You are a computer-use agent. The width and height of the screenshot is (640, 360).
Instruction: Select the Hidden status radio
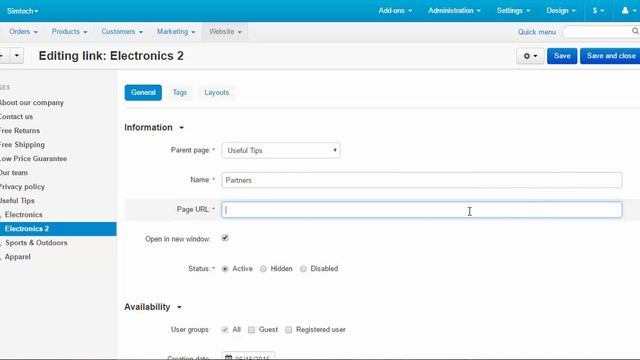[x=263, y=269]
